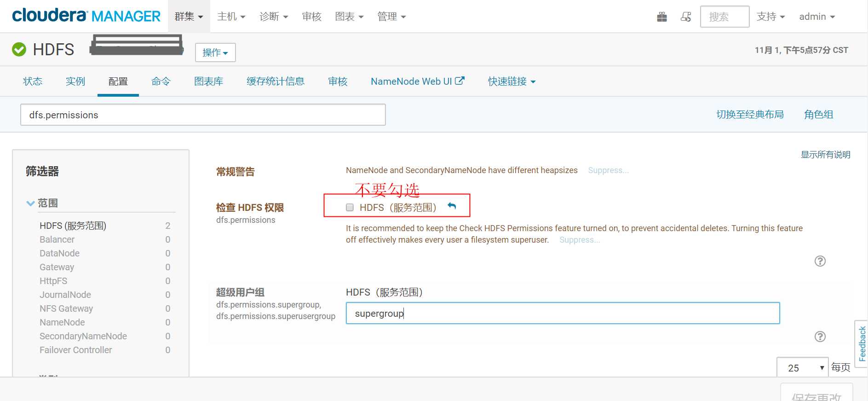Open the 操作 actions dropdown button
Screen dimensions: 868x401
pos(215,52)
